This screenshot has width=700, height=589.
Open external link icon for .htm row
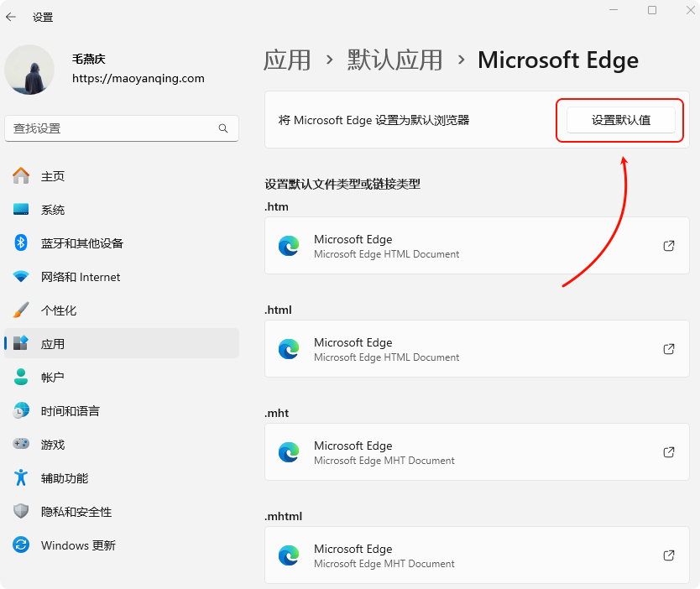click(x=669, y=246)
